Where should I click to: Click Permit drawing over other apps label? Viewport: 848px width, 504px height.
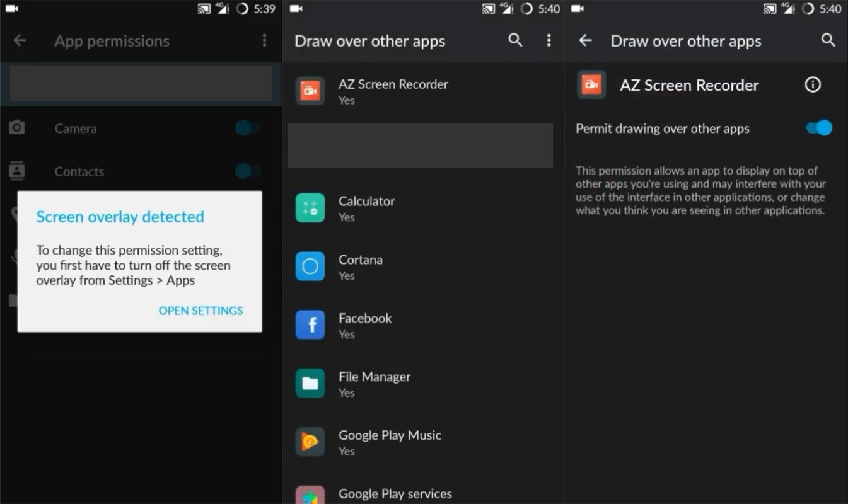point(663,129)
